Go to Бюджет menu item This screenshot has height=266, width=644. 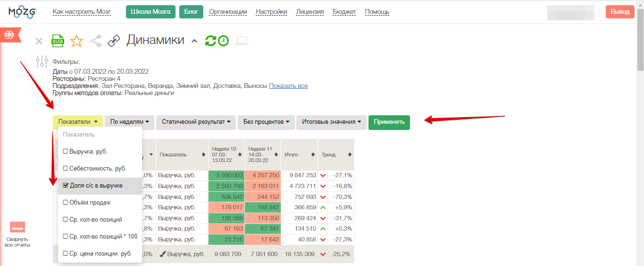344,12
